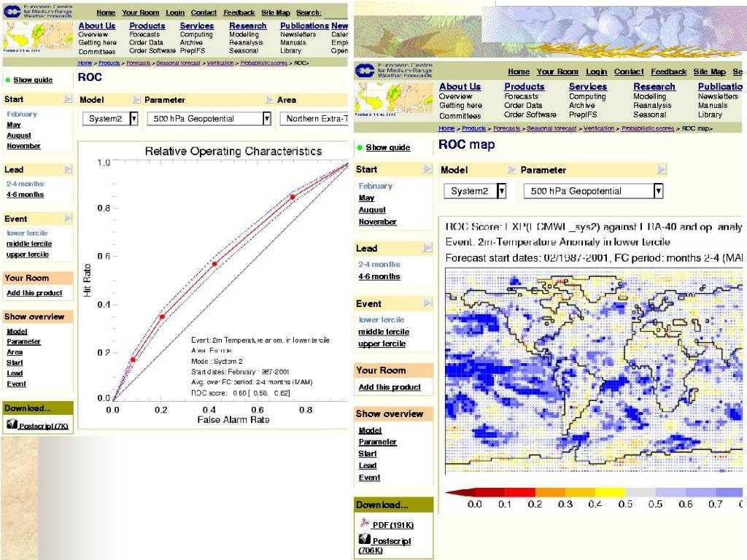Click Add this product on ROC page

click(x=34, y=293)
